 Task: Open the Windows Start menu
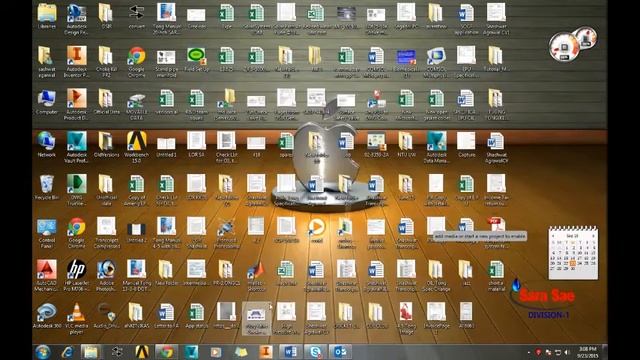point(42,351)
